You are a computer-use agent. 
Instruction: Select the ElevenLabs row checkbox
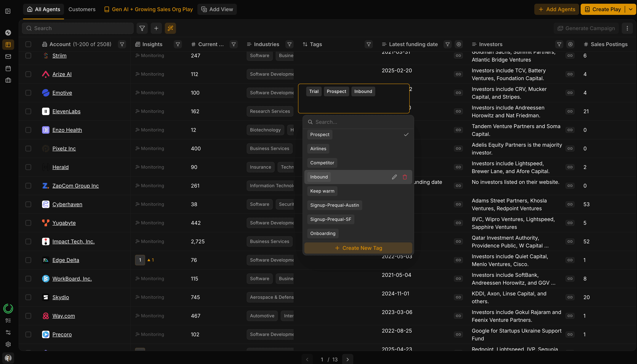tap(28, 111)
